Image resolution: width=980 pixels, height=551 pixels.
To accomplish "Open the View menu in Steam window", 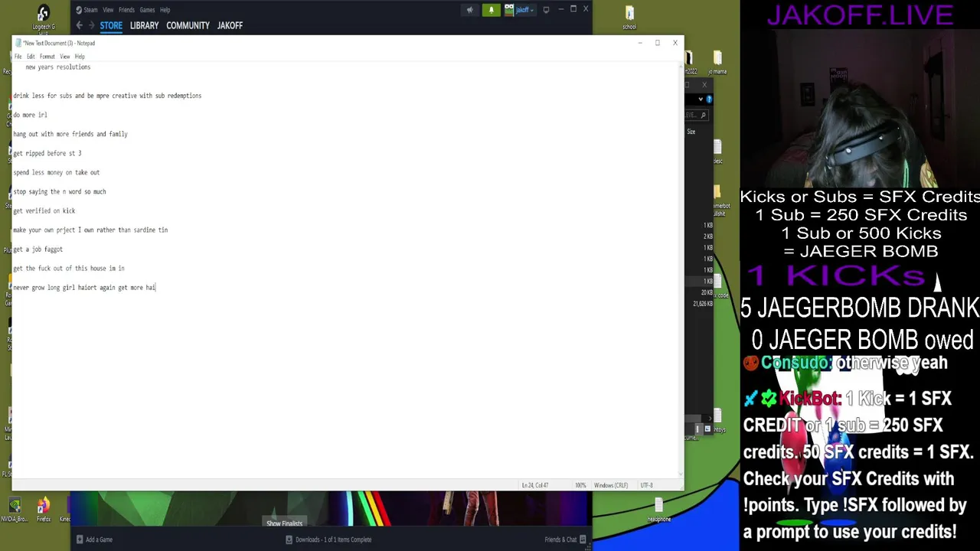I will [108, 10].
